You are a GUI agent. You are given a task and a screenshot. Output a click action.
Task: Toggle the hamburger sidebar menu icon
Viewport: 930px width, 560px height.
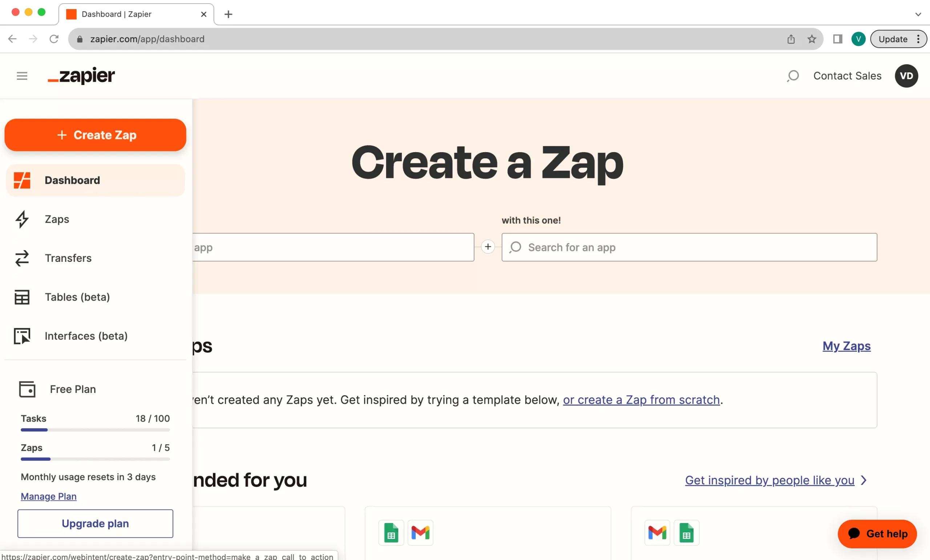22,76
